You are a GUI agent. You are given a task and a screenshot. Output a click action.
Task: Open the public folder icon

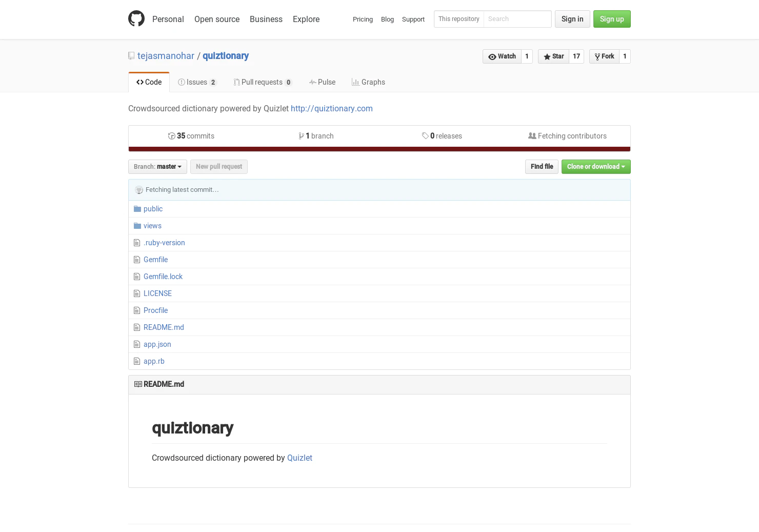pyautogui.click(x=137, y=209)
